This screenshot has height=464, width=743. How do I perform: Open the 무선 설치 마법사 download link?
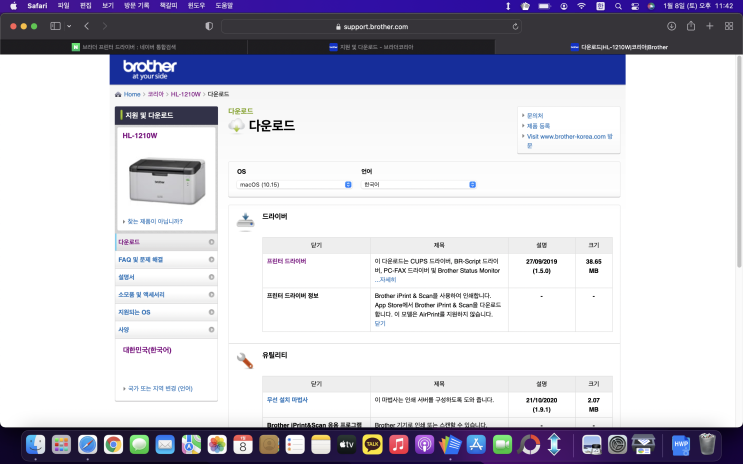(x=287, y=400)
